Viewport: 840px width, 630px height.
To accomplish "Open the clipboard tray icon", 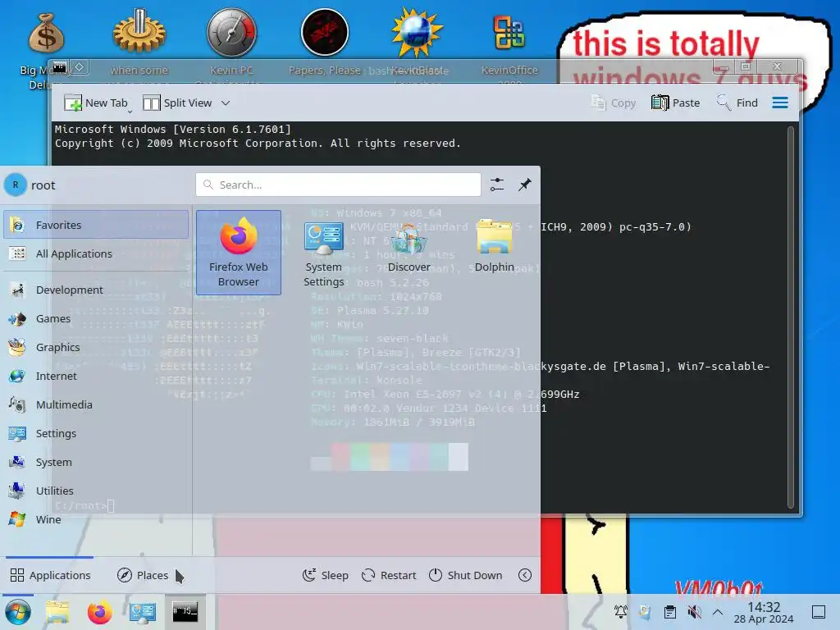I will pyautogui.click(x=669, y=612).
